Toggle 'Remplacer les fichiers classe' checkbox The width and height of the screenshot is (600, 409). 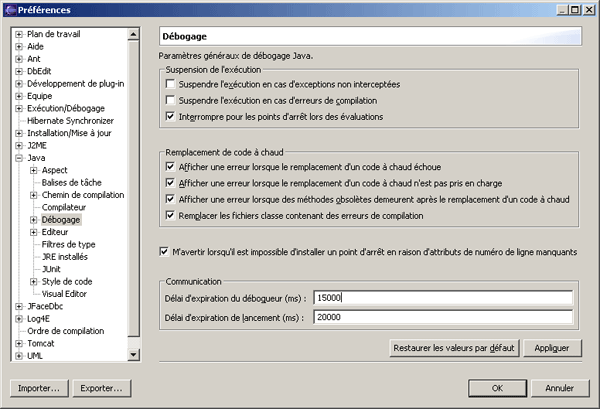coord(171,215)
